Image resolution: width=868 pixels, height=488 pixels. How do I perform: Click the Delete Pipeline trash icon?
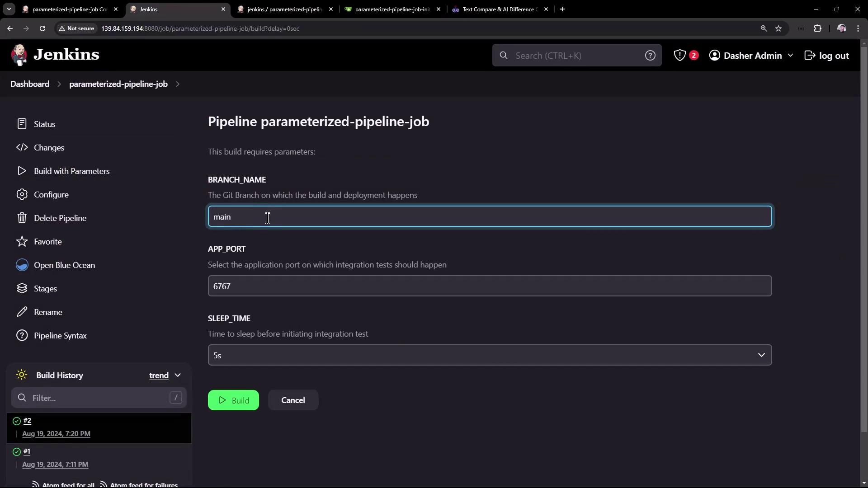(x=22, y=218)
